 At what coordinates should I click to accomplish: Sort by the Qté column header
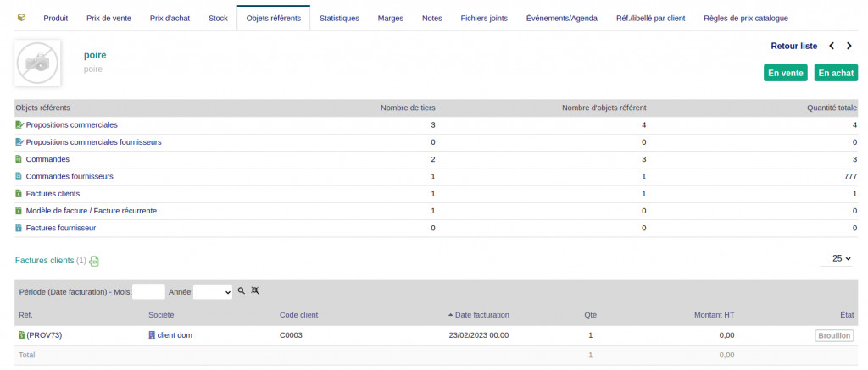(590, 315)
